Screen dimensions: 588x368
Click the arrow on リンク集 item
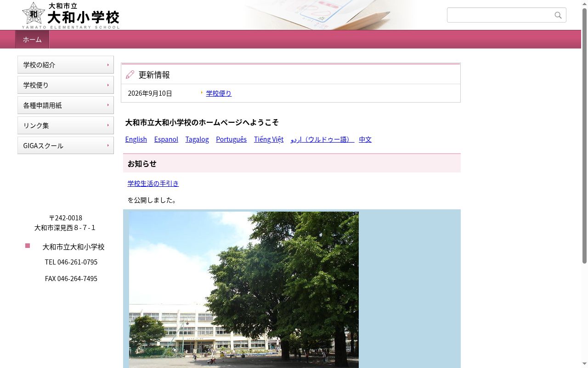tap(108, 126)
